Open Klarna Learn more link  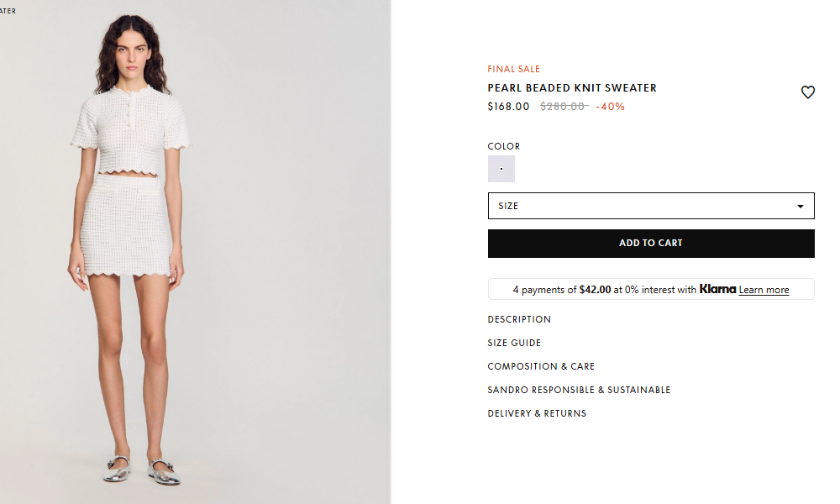point(764,290)
